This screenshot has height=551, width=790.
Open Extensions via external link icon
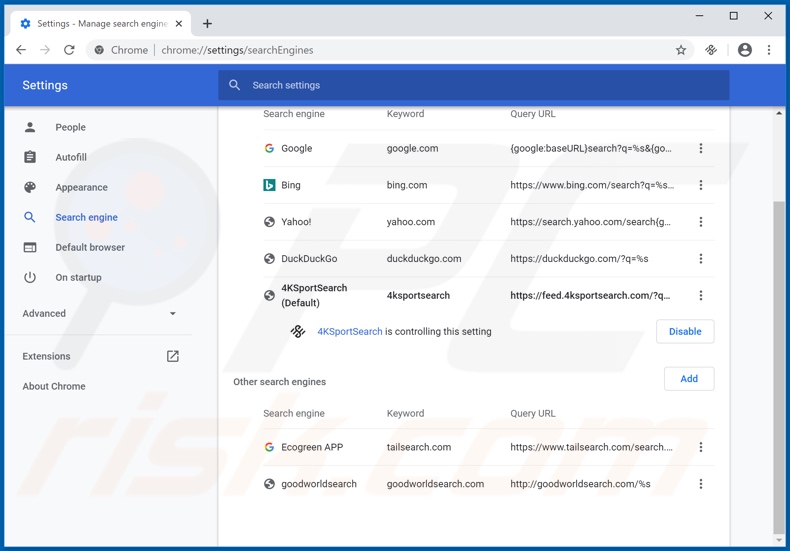pos(173,356)
